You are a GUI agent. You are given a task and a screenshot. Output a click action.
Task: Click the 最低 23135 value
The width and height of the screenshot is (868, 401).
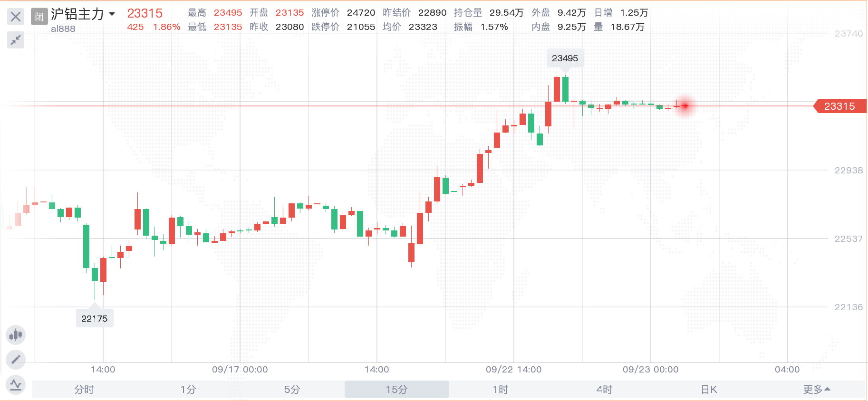228,27
